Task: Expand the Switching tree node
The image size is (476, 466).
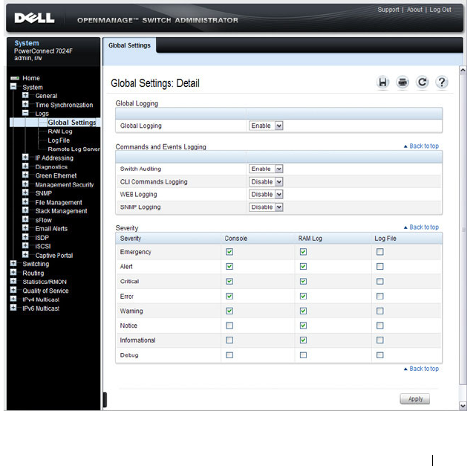Action: click(x=13, y=263)
